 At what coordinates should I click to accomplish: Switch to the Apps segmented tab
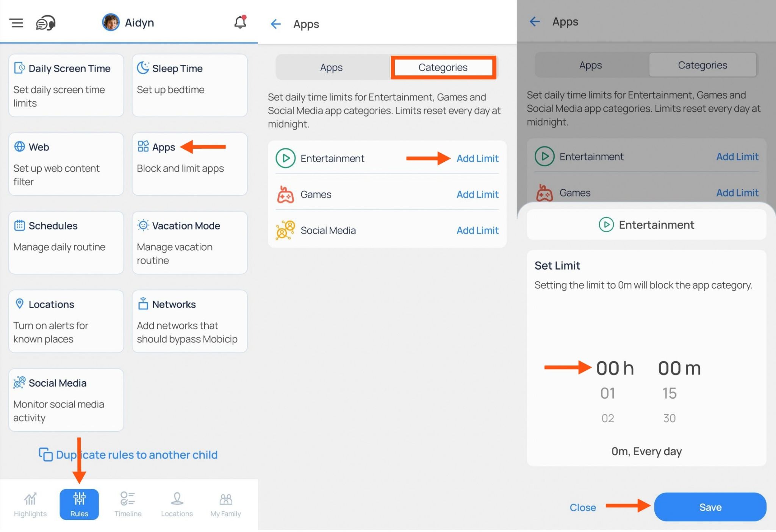point(331,67)
